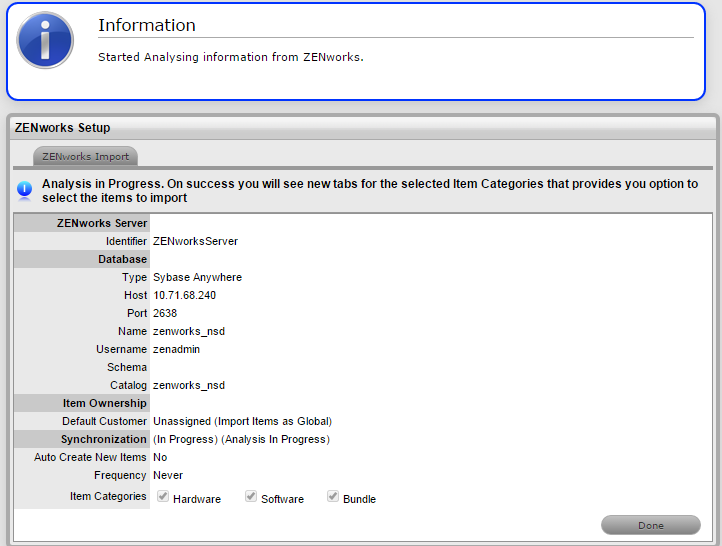Click the Host label
Viewport: 722px width, 546px height.
136,295
